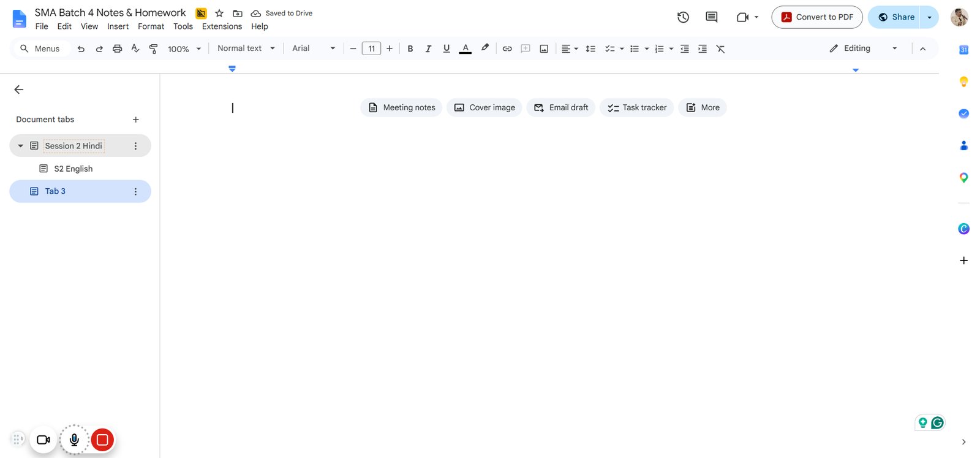Click the Convert to PDF button
This screenshot has height=458, width=980.
point(817,17)
